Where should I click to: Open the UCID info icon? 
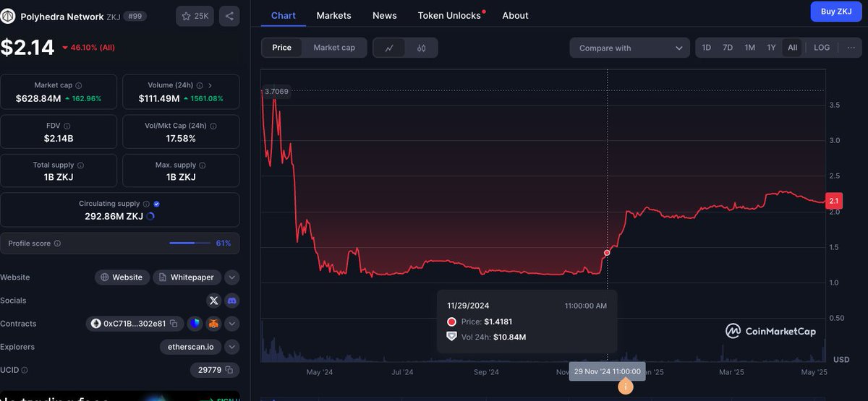(x=25, y=370)
